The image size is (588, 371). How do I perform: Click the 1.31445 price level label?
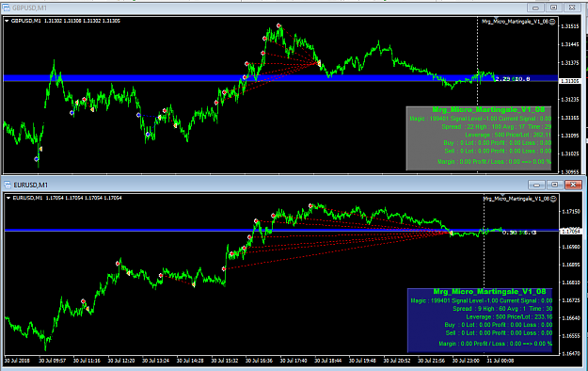point(570,44)
